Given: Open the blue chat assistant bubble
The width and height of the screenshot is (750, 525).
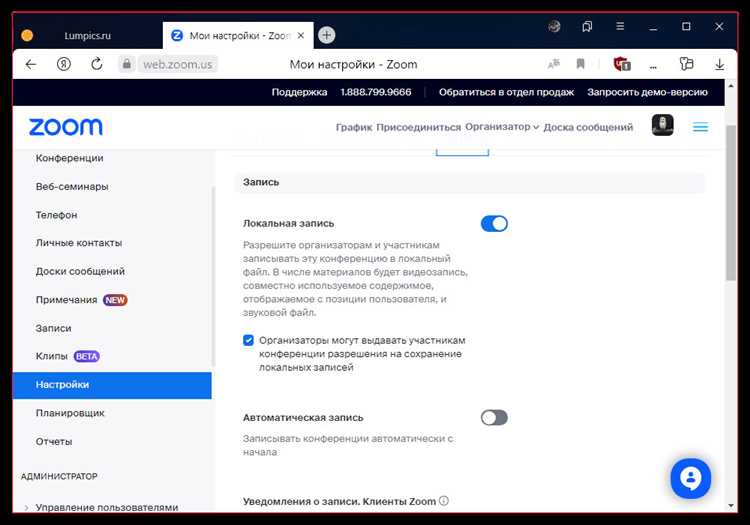Looking at the screenshot, I should [691, 478].
